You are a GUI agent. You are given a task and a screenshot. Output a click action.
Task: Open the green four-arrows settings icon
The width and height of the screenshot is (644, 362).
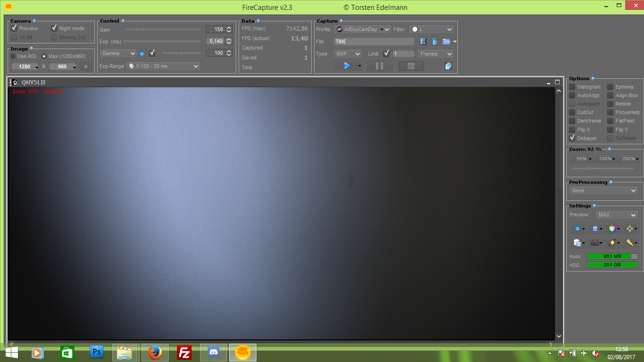pyautogui.click(x=630, y=229)
